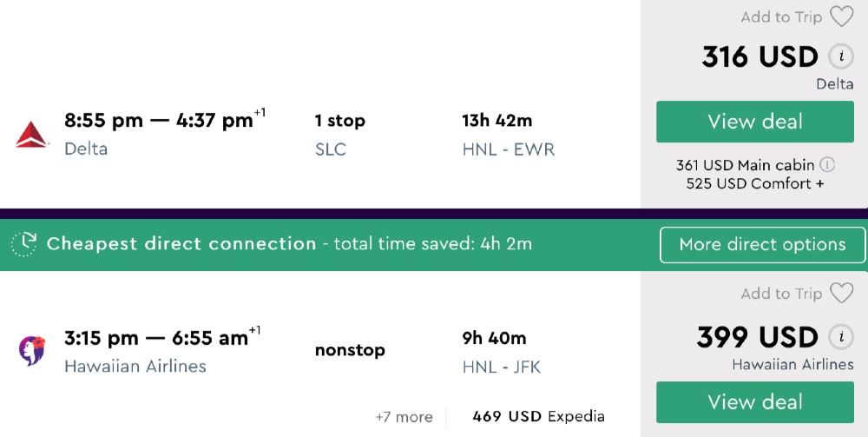Click the 1 stop SLC layover details

pyautogui.click(x=339, y=135)
